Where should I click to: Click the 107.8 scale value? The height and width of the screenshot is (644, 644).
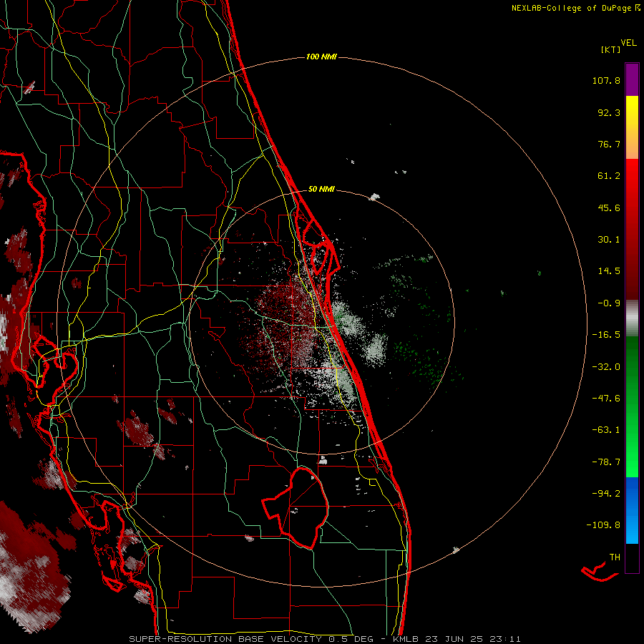[606, 80]
